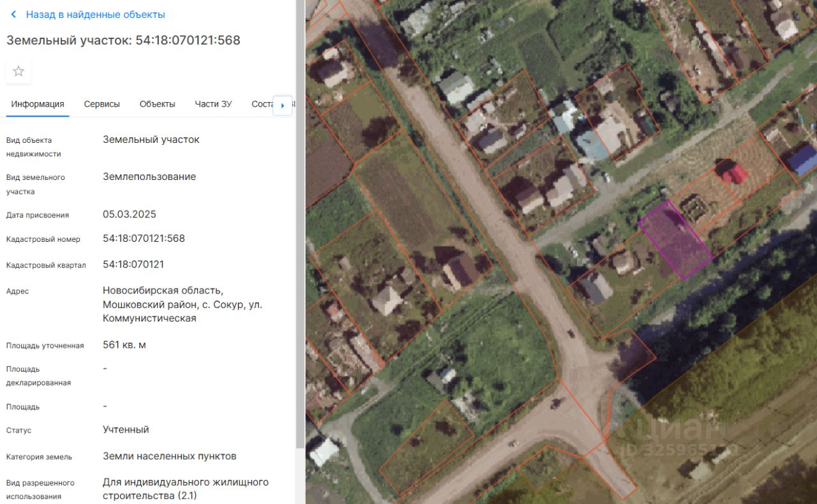
Task: Click the cadastral quarter value 54:18:070121
Action: coord(133,264)
